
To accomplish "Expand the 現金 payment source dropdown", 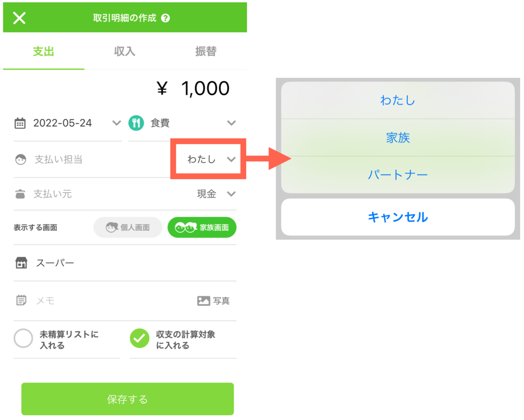I will click(231, 194).
